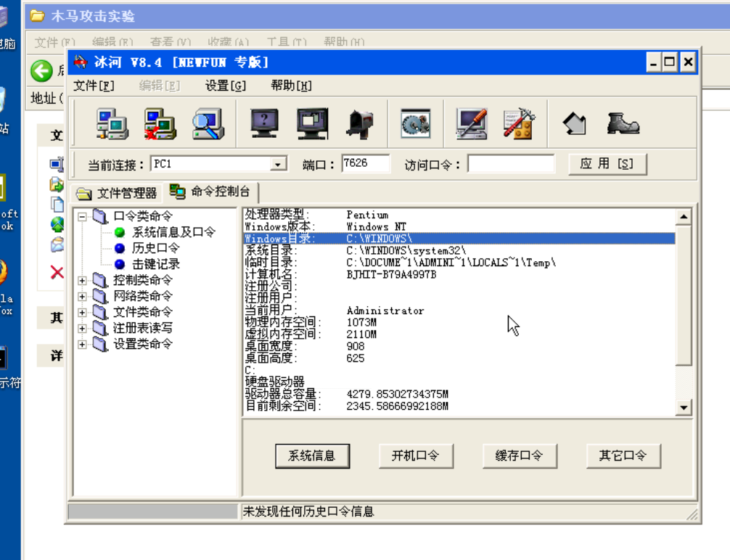The height and width of the screenshot is (560, 730).
Task: Click the 冰河 app icon in title bar
Action: click(81, 62)
